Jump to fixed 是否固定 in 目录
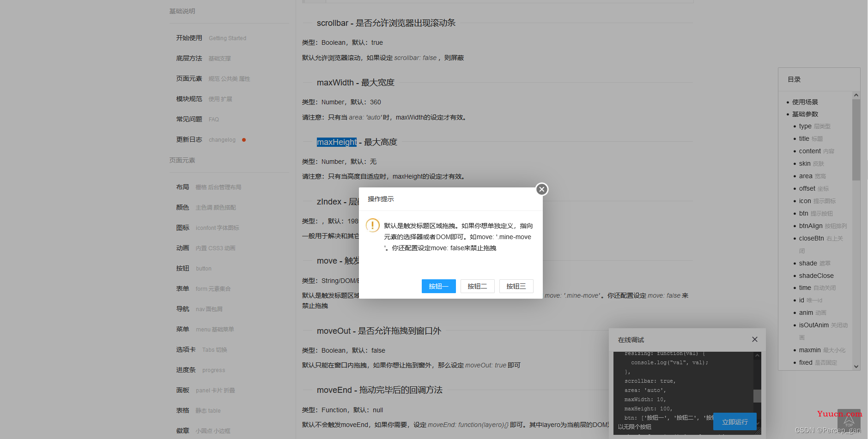This screenshot has width=868, height=439. click(818, 362)
